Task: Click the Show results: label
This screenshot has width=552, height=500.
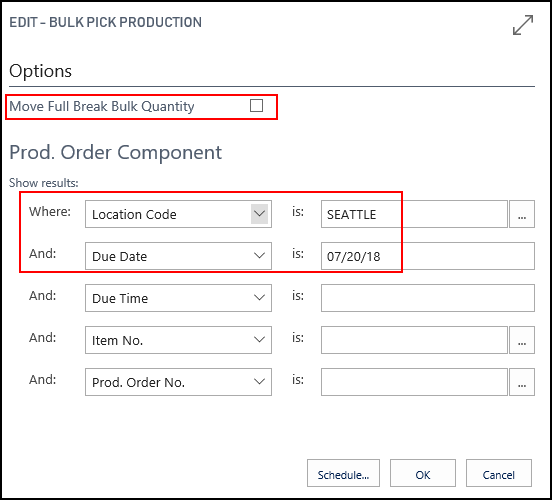Action: click(44, 183)
